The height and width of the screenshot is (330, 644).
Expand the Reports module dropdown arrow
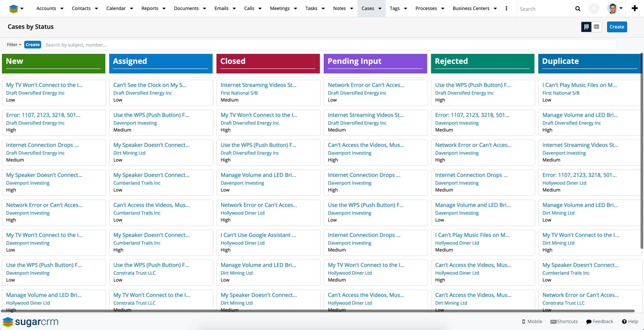[x=164, y=9]
